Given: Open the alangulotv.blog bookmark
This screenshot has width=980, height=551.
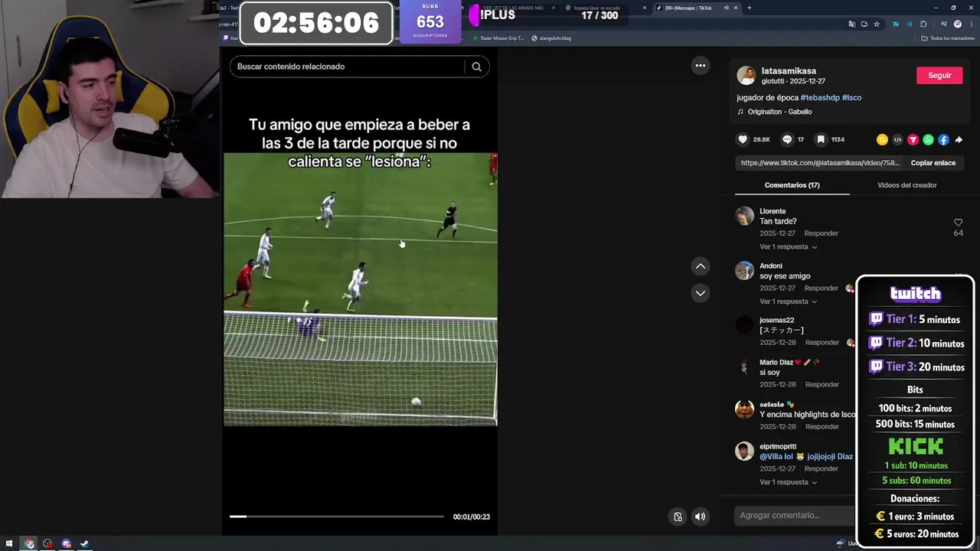Looking at the screenshot, I should pyautogui.click(x=551, y=38).
